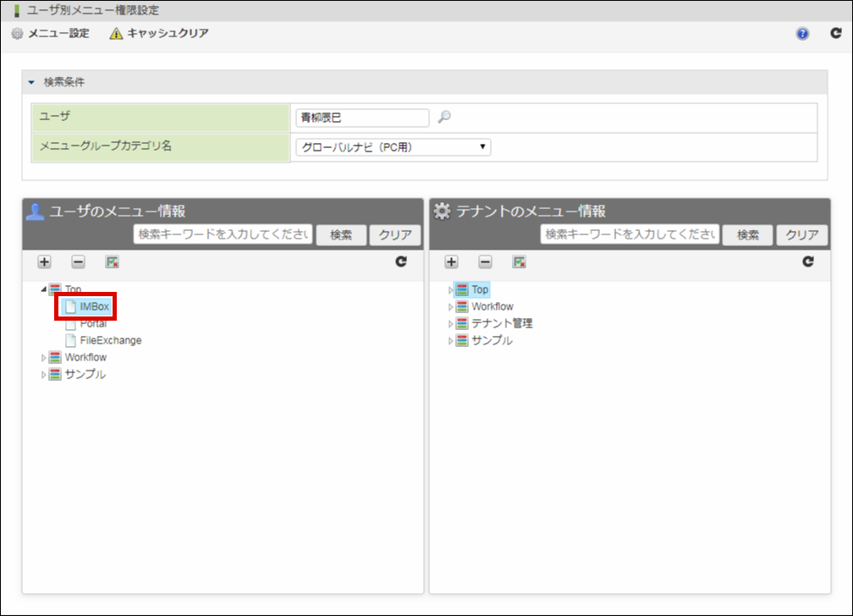Viewport: 853px width, 616px height.
Task: Click the deselect icon in user panel toolbar
Action: pos(112,262)
